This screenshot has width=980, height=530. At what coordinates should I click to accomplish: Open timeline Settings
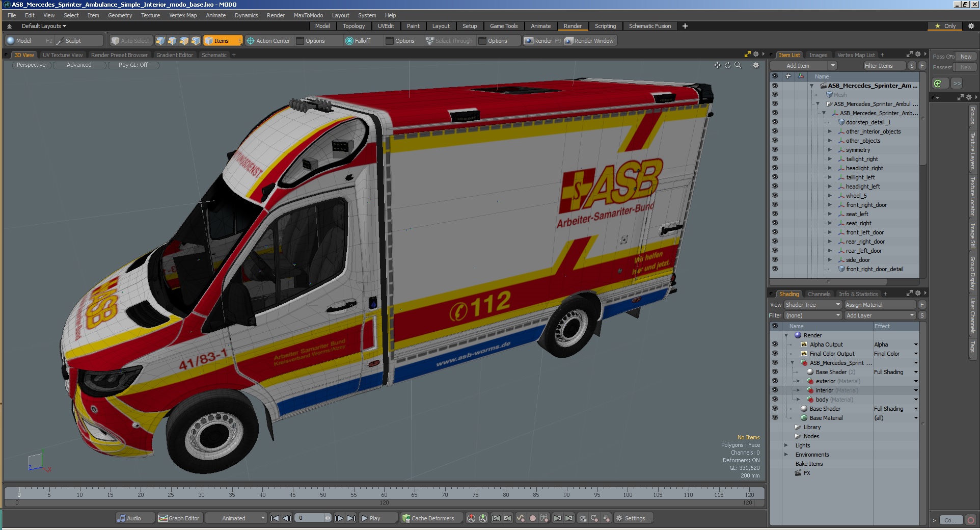click(634, 518)
